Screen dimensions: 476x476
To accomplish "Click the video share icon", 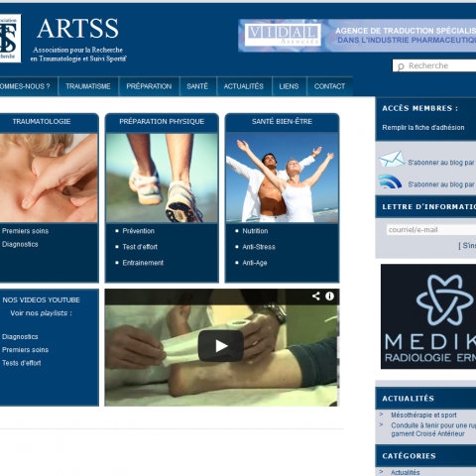I will pyautogui.click(x=316, y=297).
